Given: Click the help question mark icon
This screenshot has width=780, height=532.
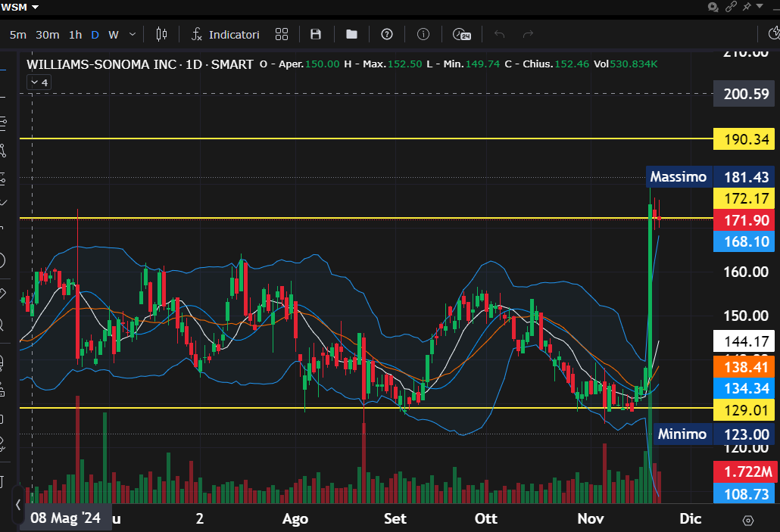Looking at the screenshot, I should [x=387, y=34].
